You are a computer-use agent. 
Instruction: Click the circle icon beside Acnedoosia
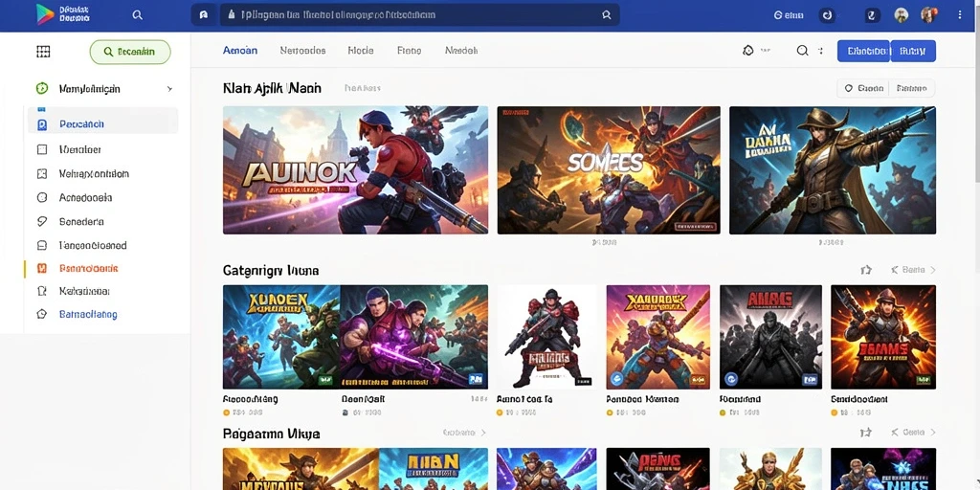pos(42,197)
